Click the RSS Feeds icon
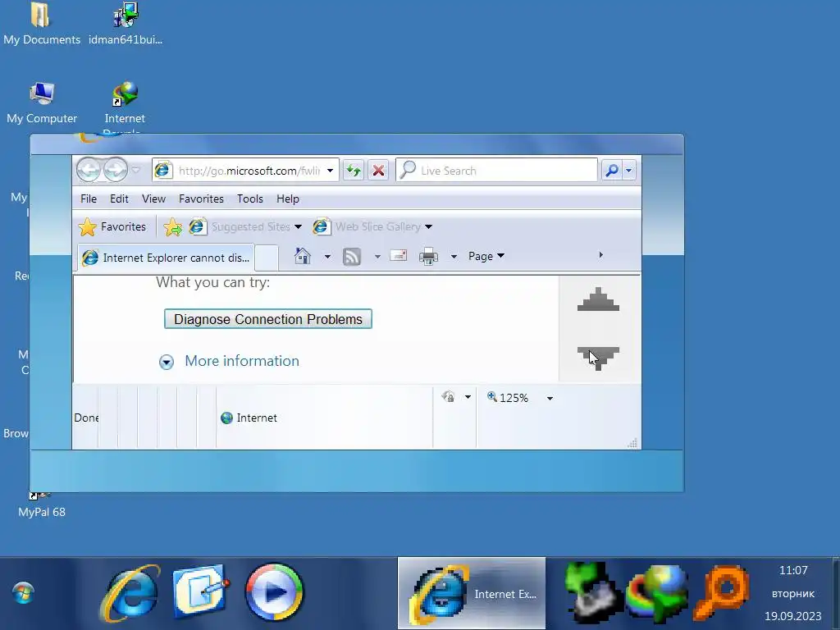The image size is (840, 630). pyautogui.click(x=351, y=257)
